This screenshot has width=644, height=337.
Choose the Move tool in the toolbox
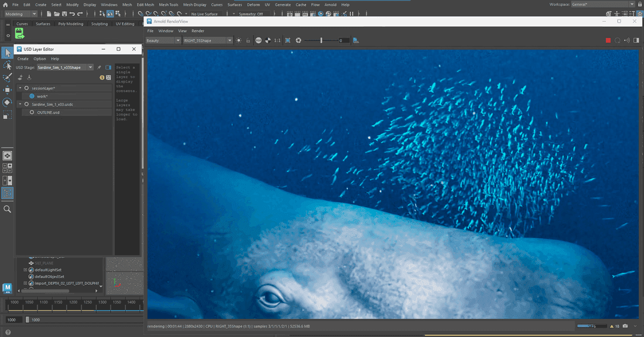[x=7, y=90]
